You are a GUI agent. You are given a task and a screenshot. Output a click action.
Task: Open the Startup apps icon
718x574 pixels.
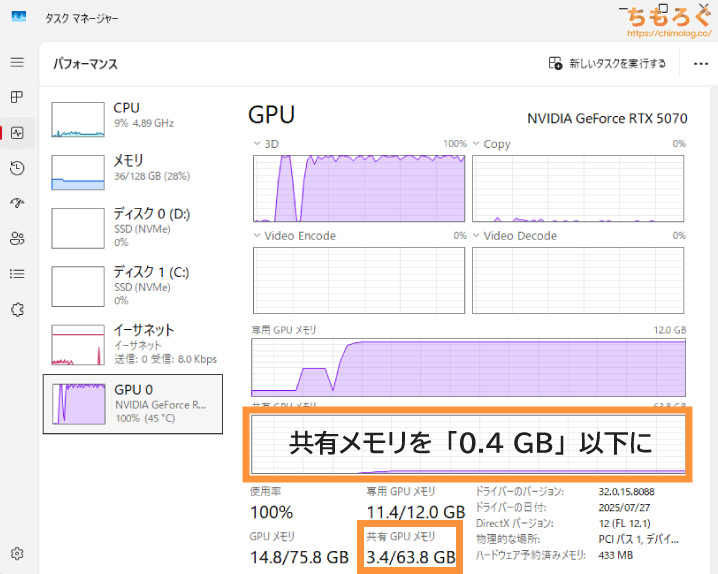tap(17, 203)
